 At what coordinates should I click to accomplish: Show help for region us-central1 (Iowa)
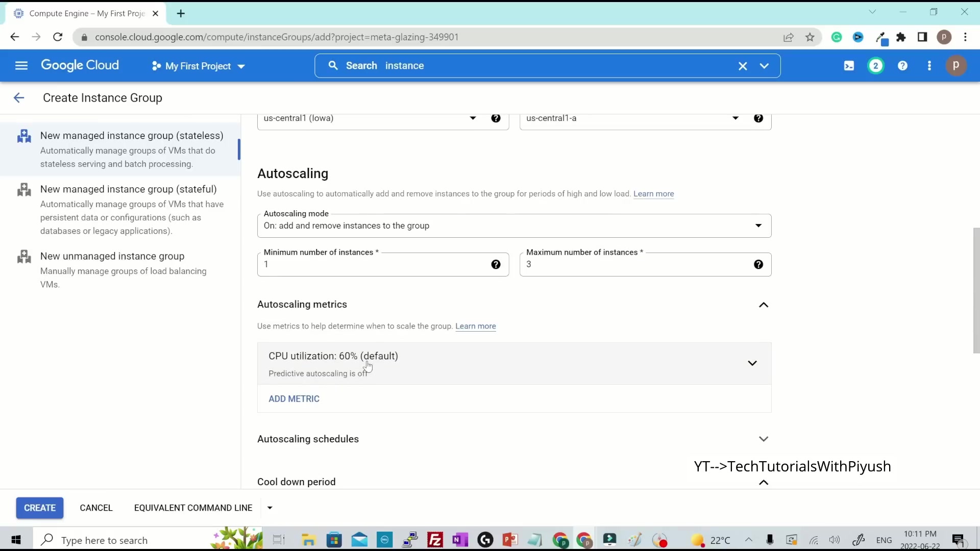[x=496, y=118]
